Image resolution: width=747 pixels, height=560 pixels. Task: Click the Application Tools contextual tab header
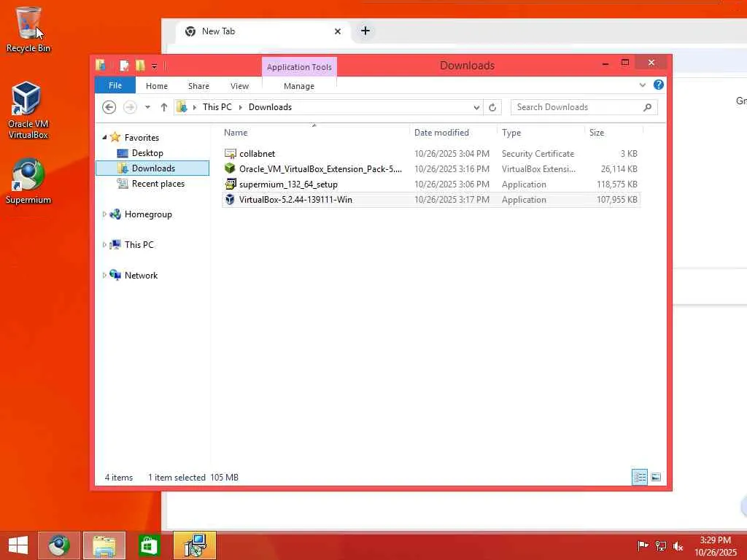tap(299, 67)
